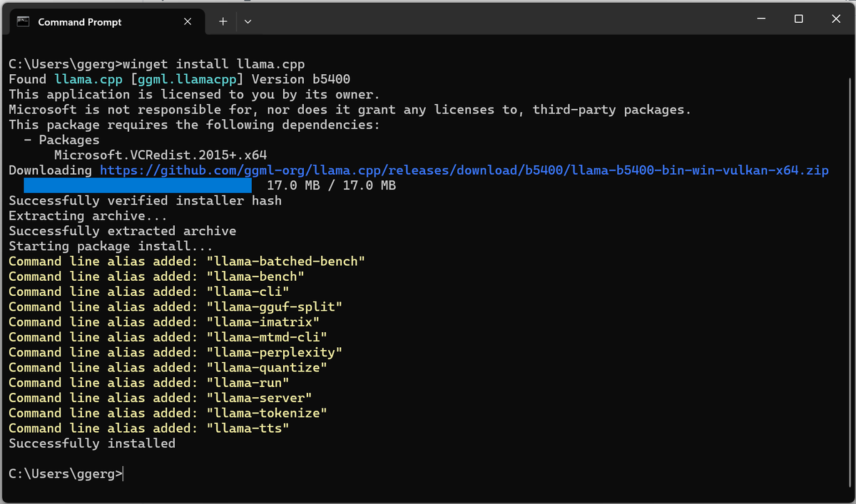Open a new terminal tab
856x504 pixels.
223,21
